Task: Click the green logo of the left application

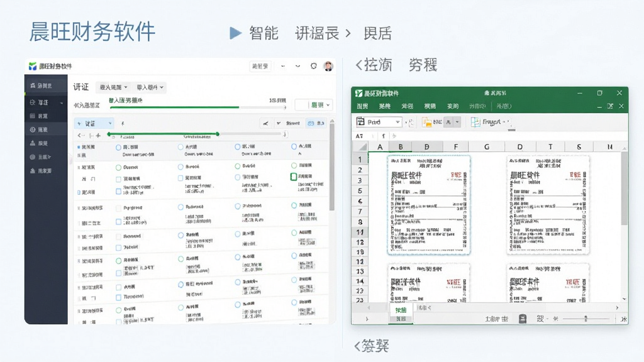Action: (33, 66)
